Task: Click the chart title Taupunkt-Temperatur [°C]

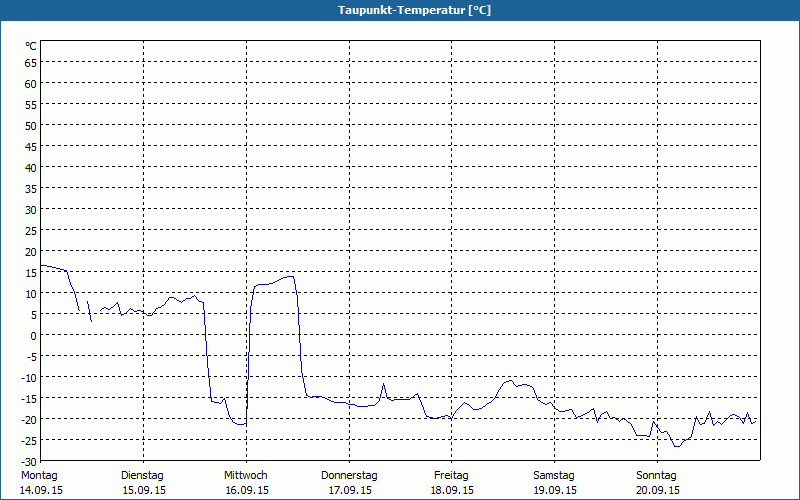Action: point(414,10)
